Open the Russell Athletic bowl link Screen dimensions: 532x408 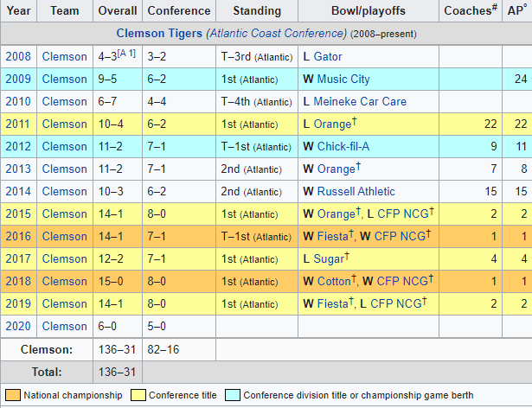pos(356,191)
